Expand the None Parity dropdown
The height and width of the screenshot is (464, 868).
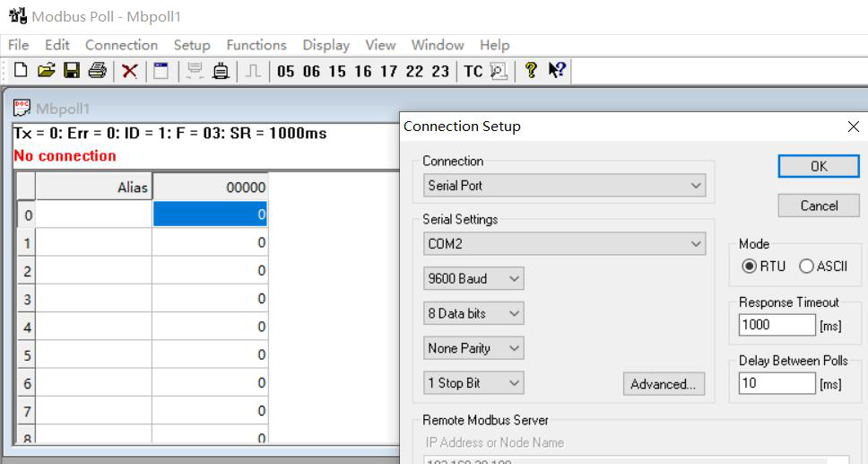473,348
